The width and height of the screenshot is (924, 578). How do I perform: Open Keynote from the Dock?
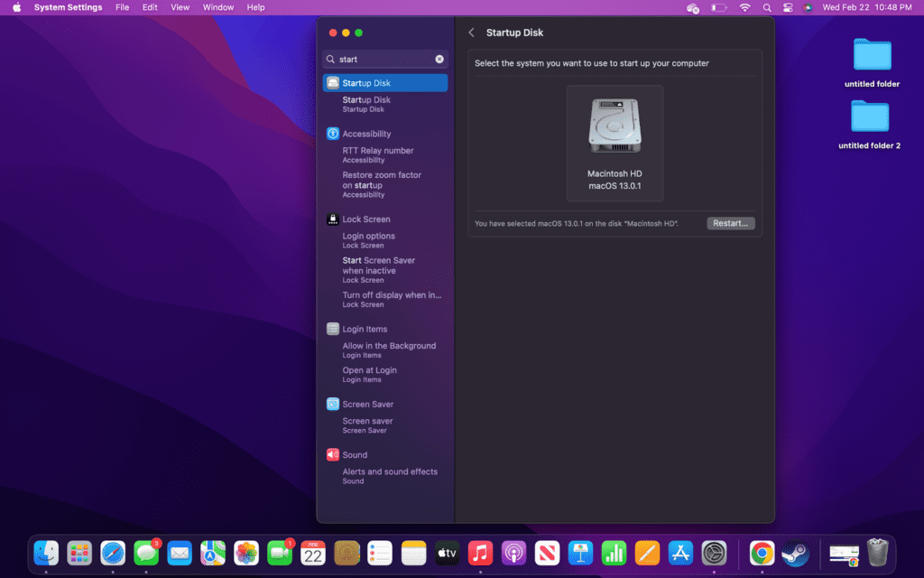(x=580, y=554)
